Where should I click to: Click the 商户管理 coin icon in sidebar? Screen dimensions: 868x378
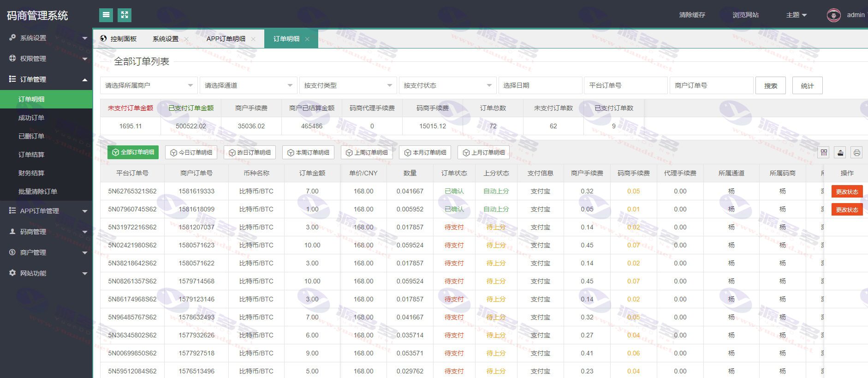point(12,252)
